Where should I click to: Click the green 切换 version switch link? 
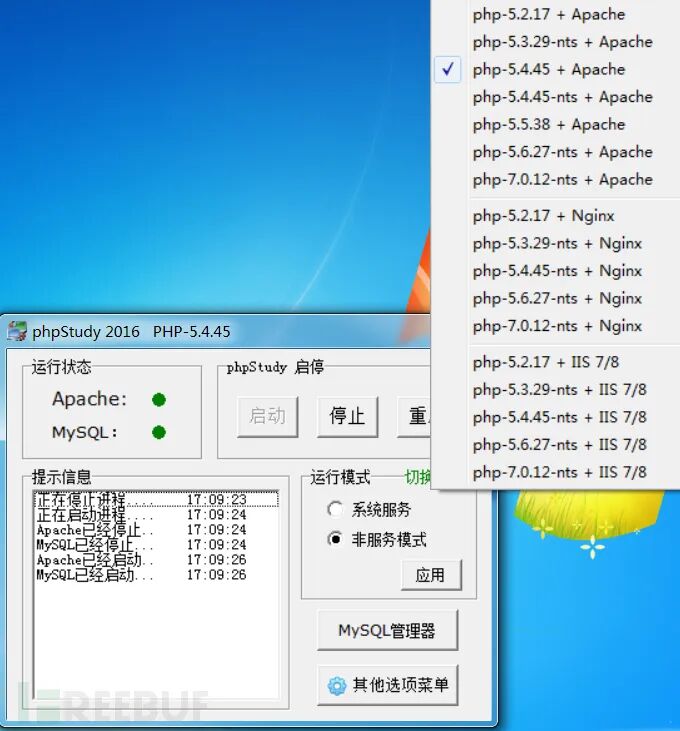(418, 477)
